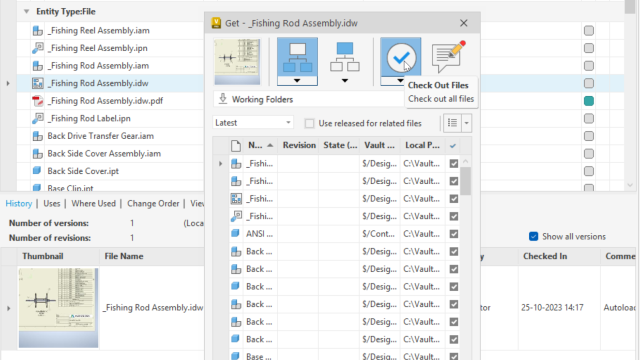Click the comment note icon with pencil
The height and width of the screenshot is (360, 640).
tap(449, 57)
